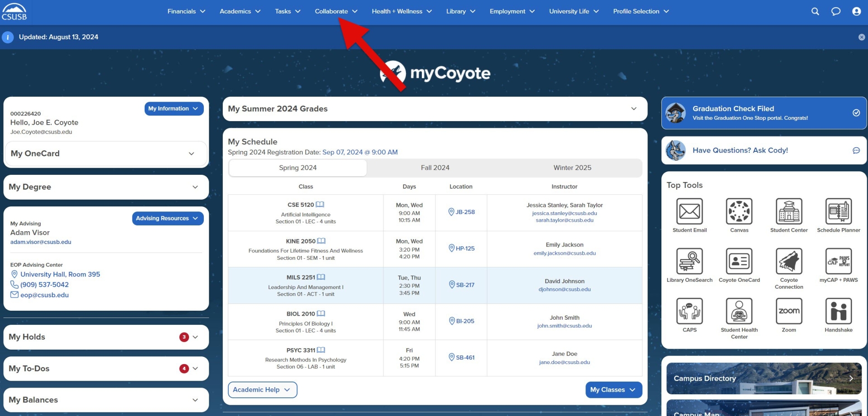Click the CSUSB logo
868x416 pixels.
[x=14, y=12]
